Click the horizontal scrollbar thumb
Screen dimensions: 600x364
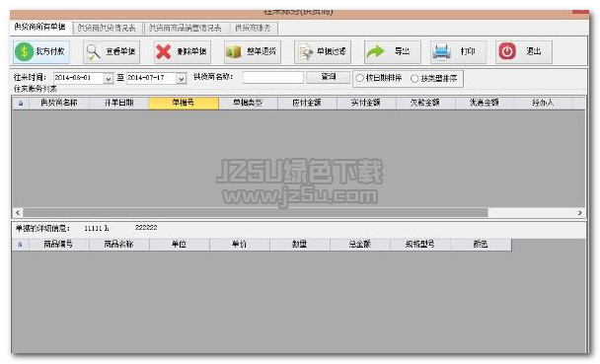tap(256, 212)
